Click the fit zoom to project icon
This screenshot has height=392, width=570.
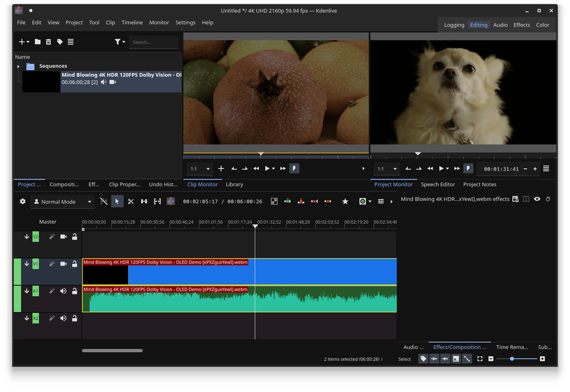coord(480,359)
